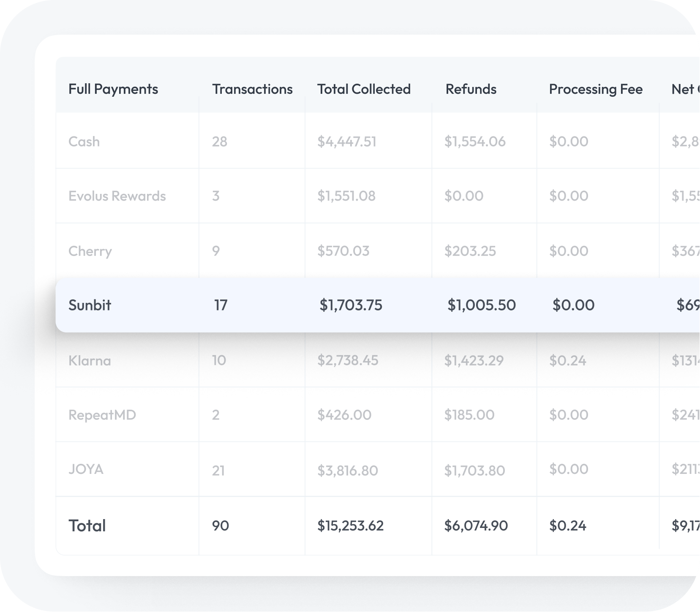Open the RepeatMD row
The width and height of the screenshot is (700, 612).
[x=102, y=415]
